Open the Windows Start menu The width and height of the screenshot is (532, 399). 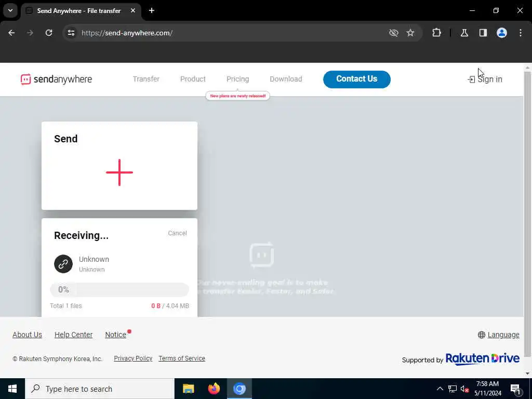[12, 389]
